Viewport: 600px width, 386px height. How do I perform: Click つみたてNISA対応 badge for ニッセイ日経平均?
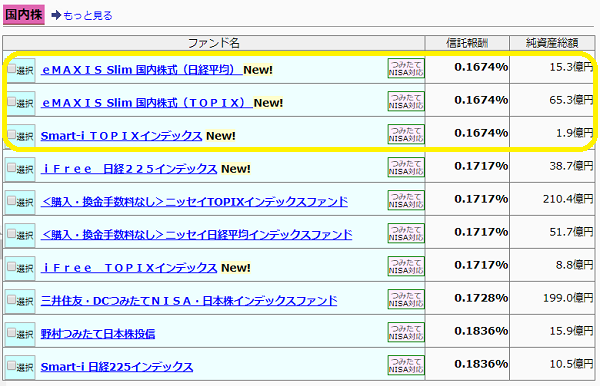point(406,233)
